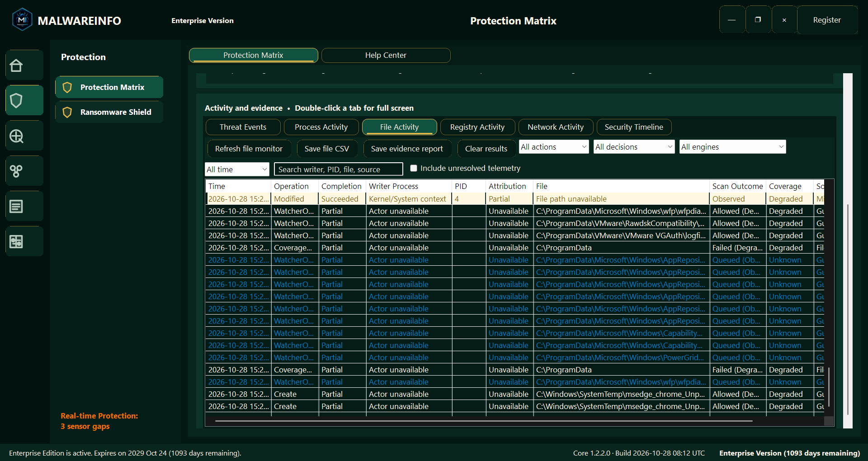The image size is (868, 461).
Task: Sort by the Attribution column header
Action: coord(509,186)
